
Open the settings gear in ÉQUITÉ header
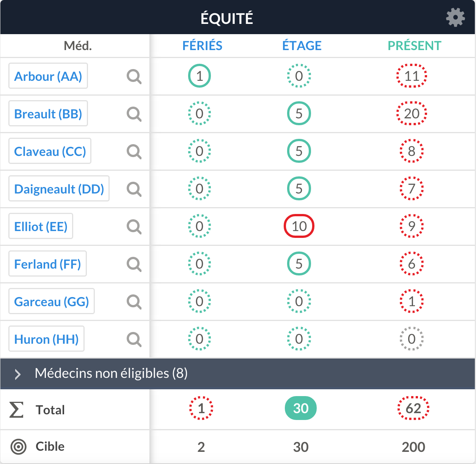click(455, 17)
